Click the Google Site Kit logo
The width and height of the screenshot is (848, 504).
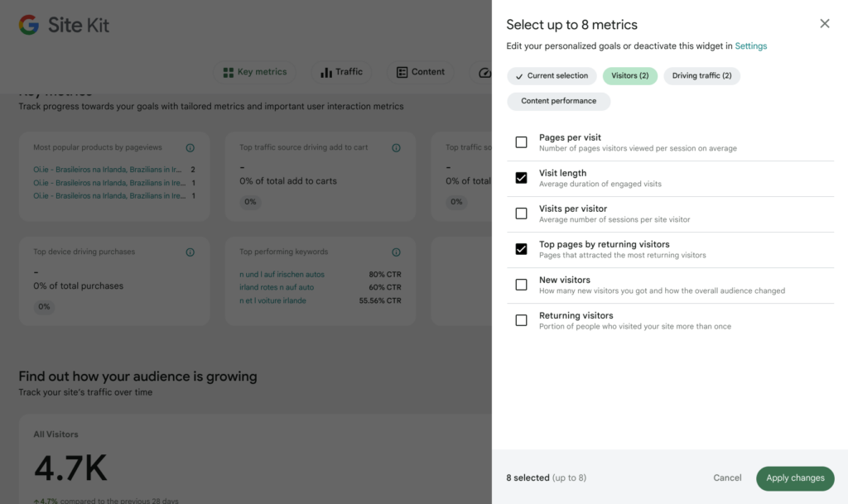[x=64, y=25]
